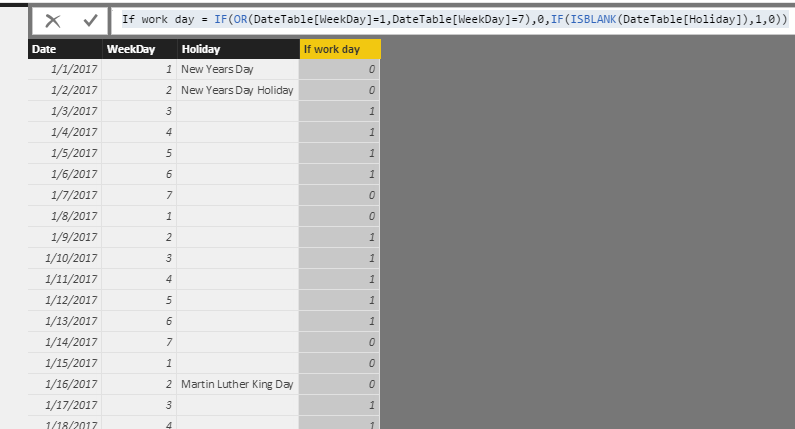This screenshot has height=429, width=795.
Task: Click the ISBLANK function in formula
Action: 593,20
